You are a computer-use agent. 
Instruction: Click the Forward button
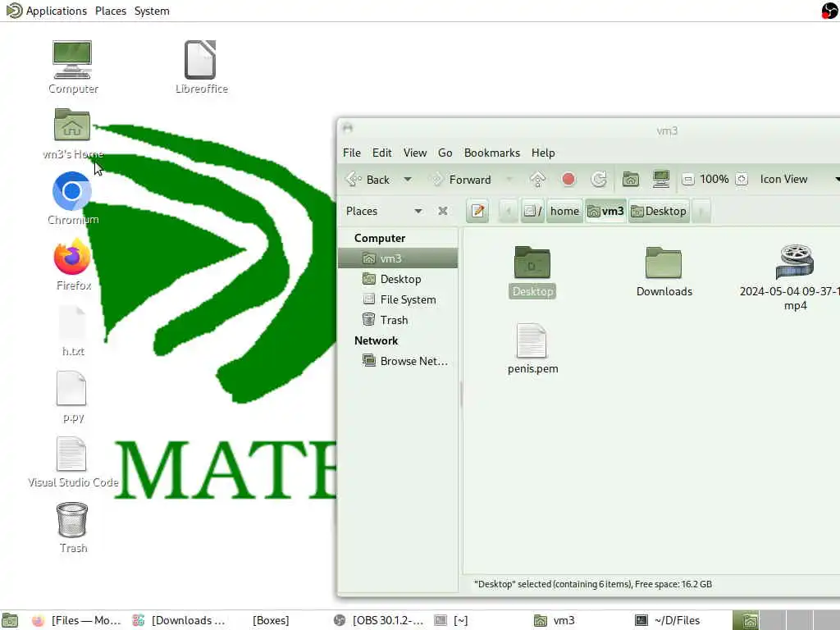pos(461,180)
